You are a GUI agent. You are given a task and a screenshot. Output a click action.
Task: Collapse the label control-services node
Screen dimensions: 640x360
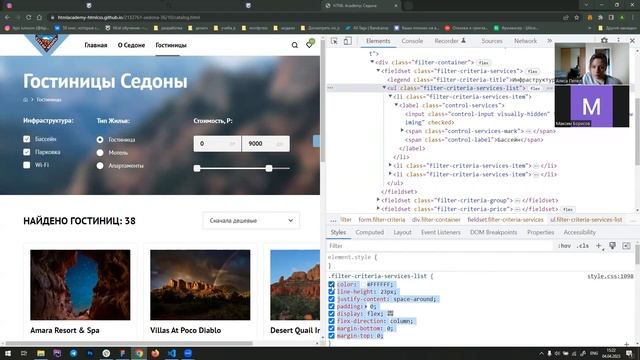(x=396, y=105)
